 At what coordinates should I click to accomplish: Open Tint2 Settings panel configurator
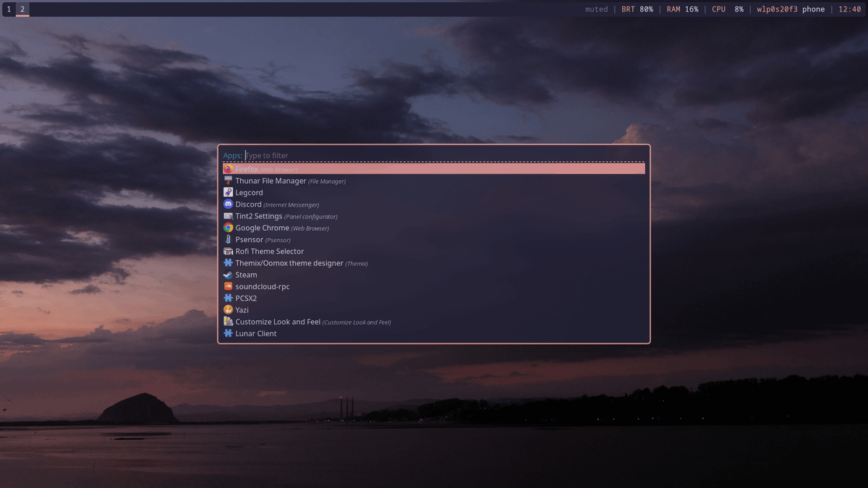point(434,216)
